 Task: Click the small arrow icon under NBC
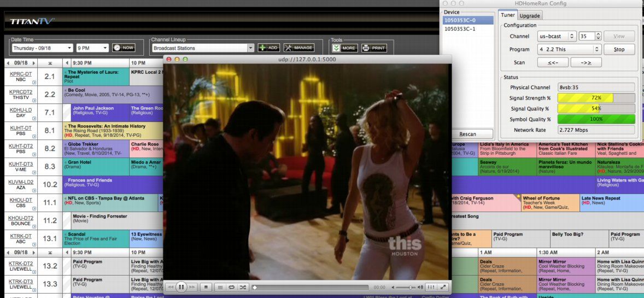(34, 82)
